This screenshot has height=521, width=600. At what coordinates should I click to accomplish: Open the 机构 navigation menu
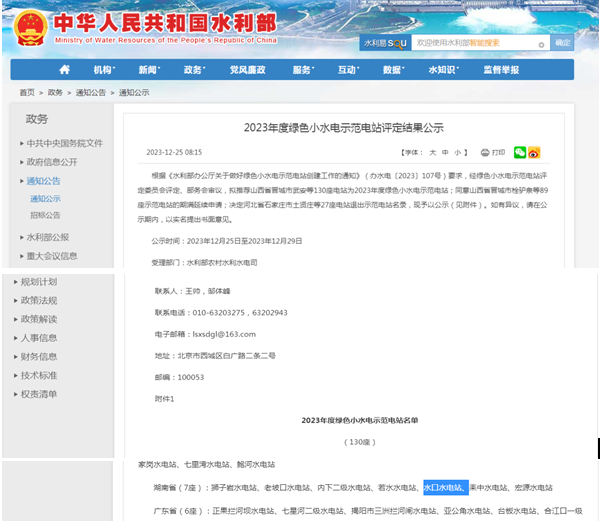(x=104, y=70)
